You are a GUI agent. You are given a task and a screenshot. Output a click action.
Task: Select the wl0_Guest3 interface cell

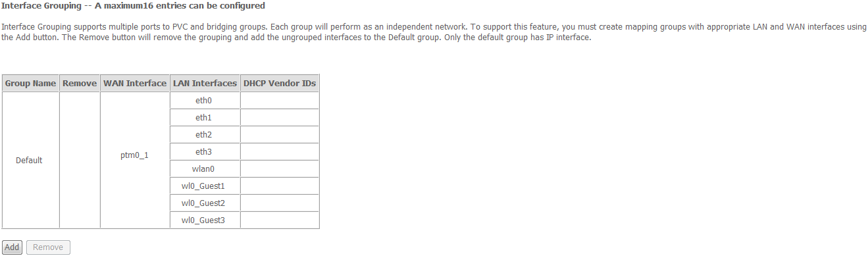[205, 220]
